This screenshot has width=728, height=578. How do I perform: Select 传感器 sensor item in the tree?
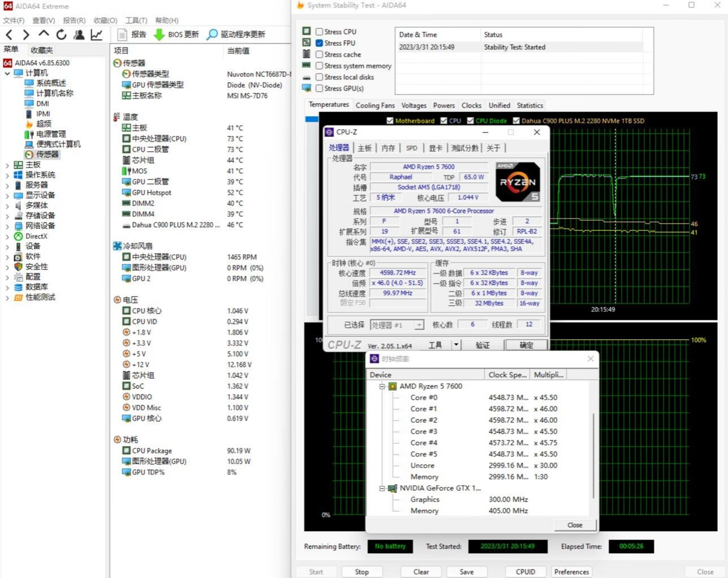(x=42, y=155)
